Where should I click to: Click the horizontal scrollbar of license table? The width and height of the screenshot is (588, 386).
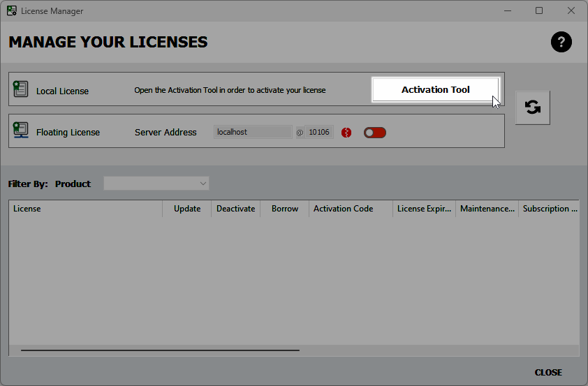(x=160, y=350)
